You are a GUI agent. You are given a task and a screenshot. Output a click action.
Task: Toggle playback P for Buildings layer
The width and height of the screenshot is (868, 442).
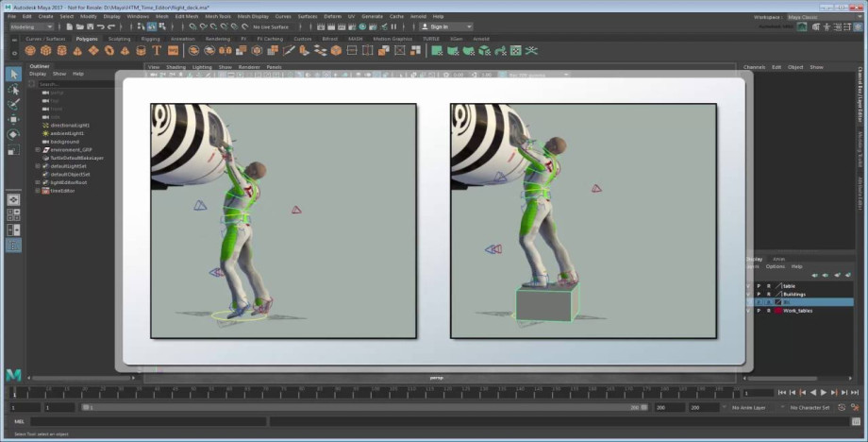(759, 294)
